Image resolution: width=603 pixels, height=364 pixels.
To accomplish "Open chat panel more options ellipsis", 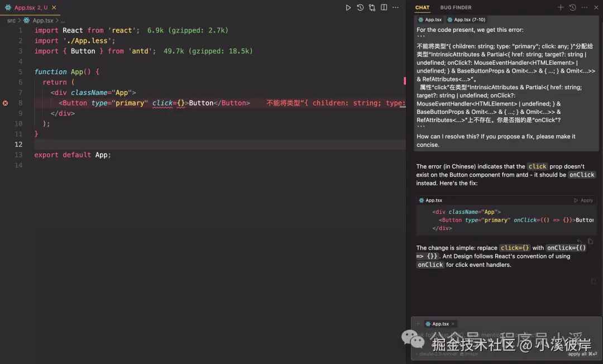I will 585,7.
